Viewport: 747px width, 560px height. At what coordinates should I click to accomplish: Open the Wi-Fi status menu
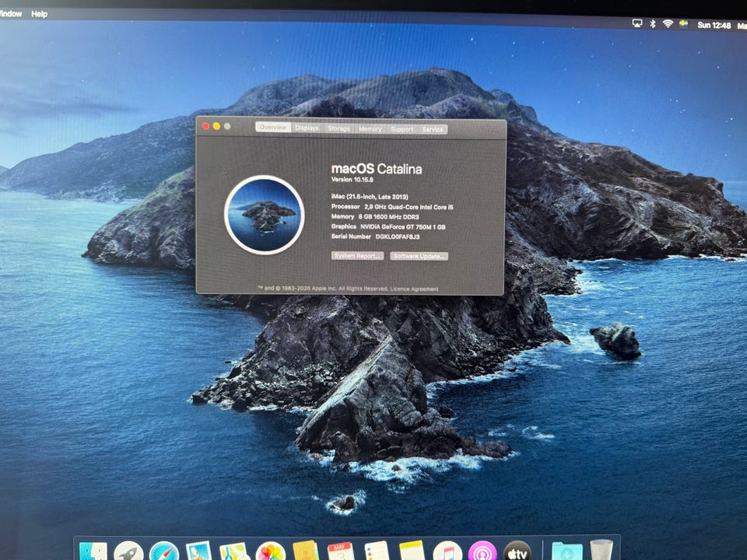click(x=668, y=24)
